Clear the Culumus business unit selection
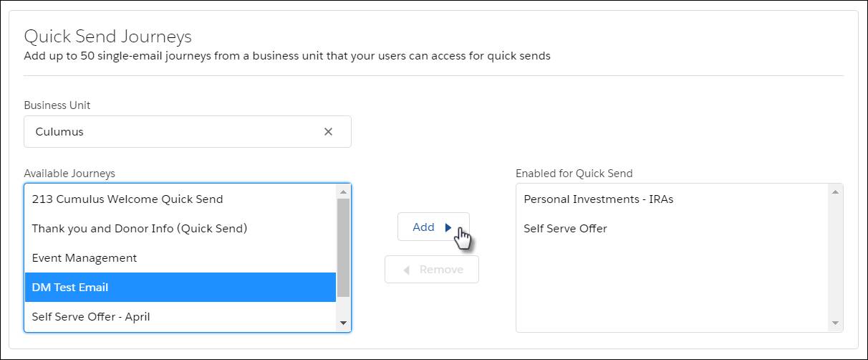Screen dimensions: 868x360 pyautogui.click(x=328, y=132)
